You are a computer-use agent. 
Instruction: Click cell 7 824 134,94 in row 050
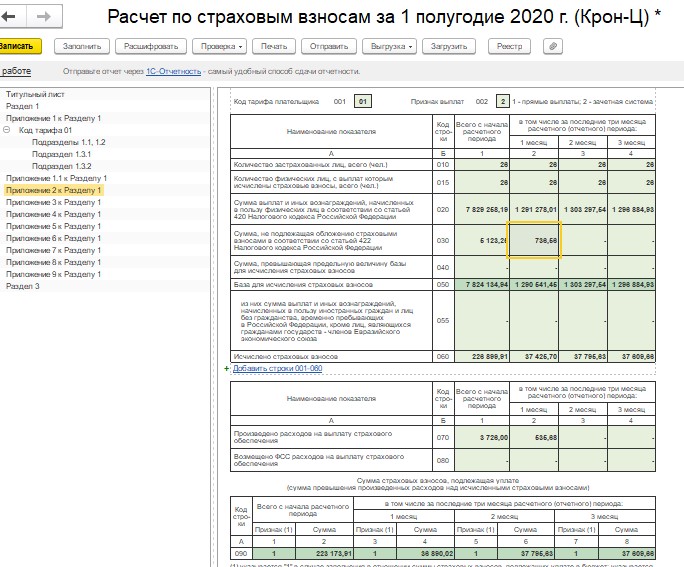[x=482, y=284]
